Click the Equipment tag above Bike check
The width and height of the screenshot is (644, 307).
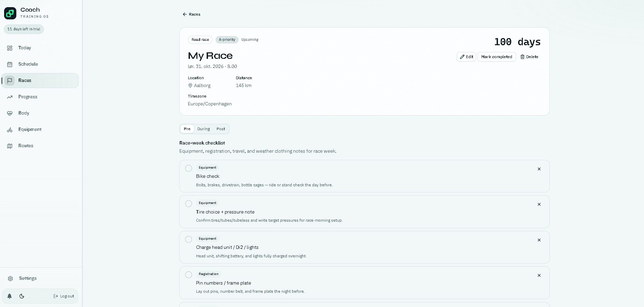coord(208,168)
